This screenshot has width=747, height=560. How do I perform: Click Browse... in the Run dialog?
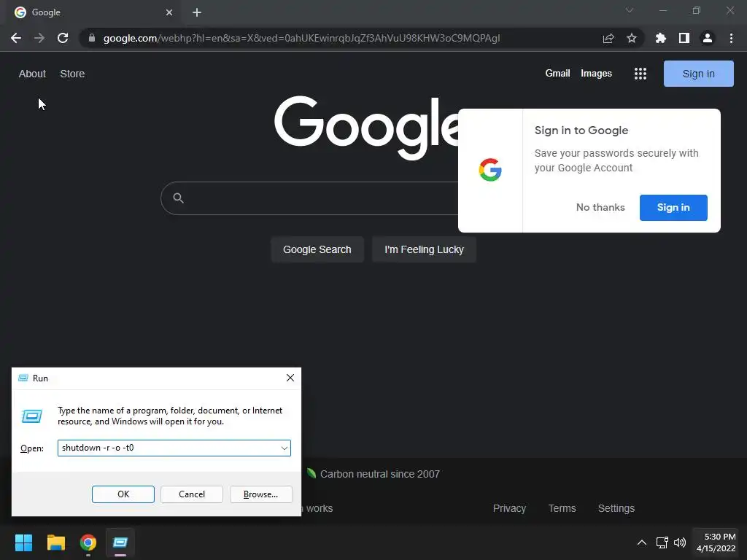(x=260, y=494)
